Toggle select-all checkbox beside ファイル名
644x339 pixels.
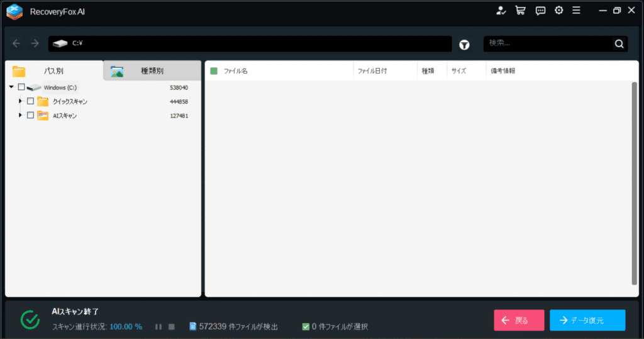pos(214,71)
